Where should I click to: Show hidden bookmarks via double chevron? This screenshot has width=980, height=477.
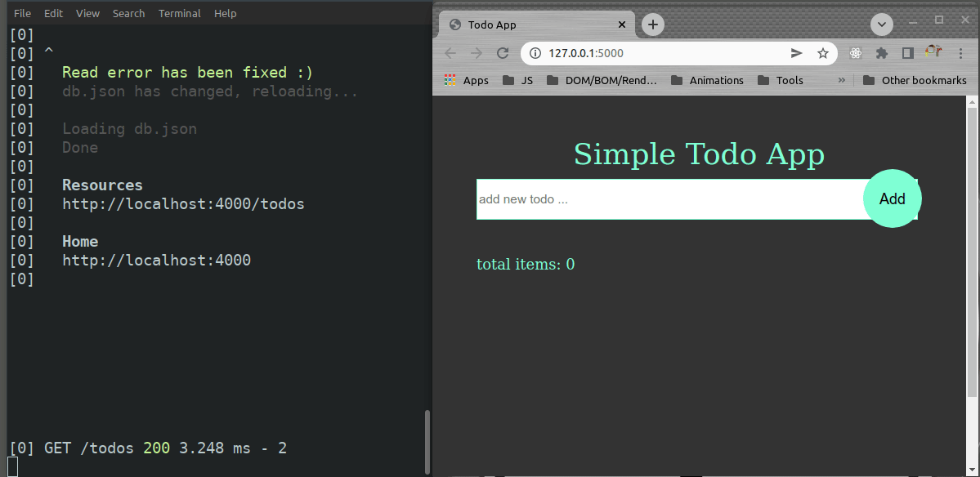pos(842,80)
